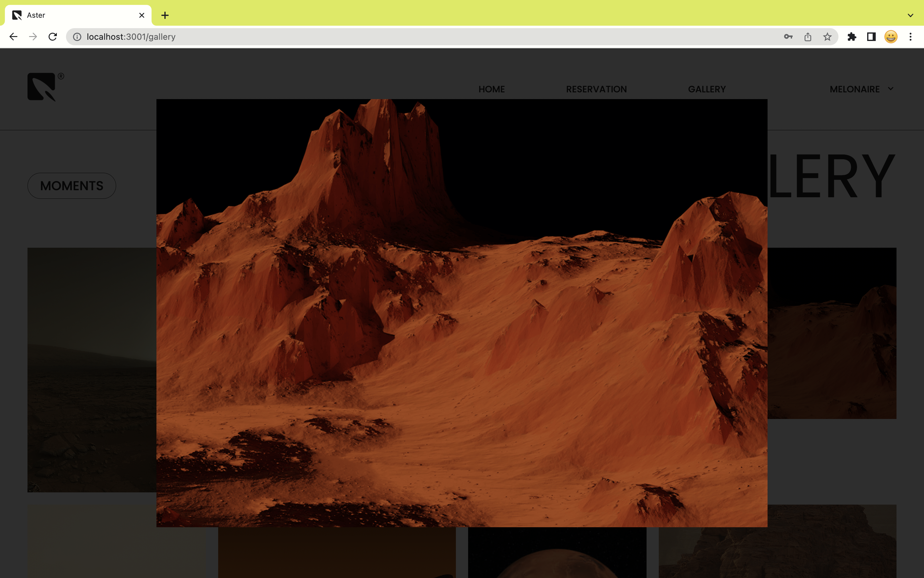Open the Chrome three-dot menu
The height and width of the screenshot is (578, 924).
tap(911, 37)
